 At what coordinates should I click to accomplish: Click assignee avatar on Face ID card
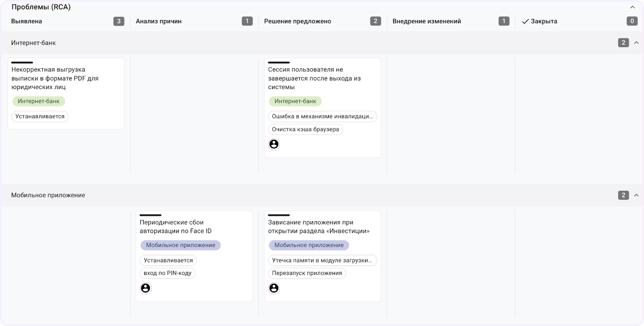(145, 288)
